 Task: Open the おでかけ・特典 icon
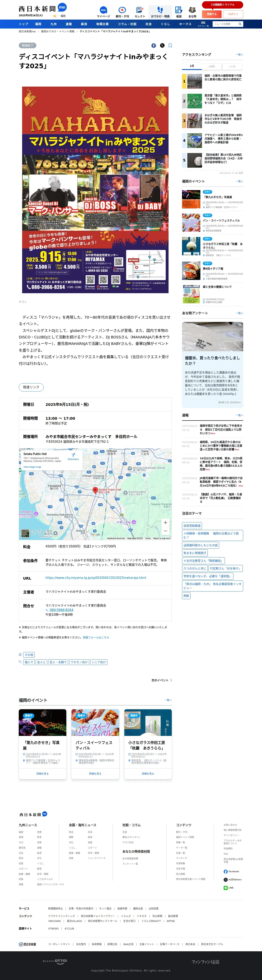(160, 12)
